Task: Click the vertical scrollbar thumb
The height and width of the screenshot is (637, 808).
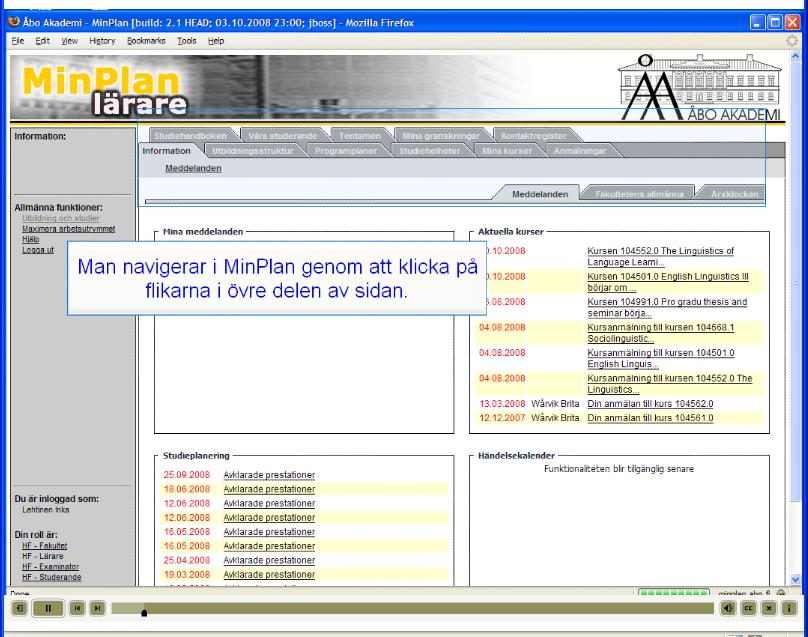Action: (795, 282)
